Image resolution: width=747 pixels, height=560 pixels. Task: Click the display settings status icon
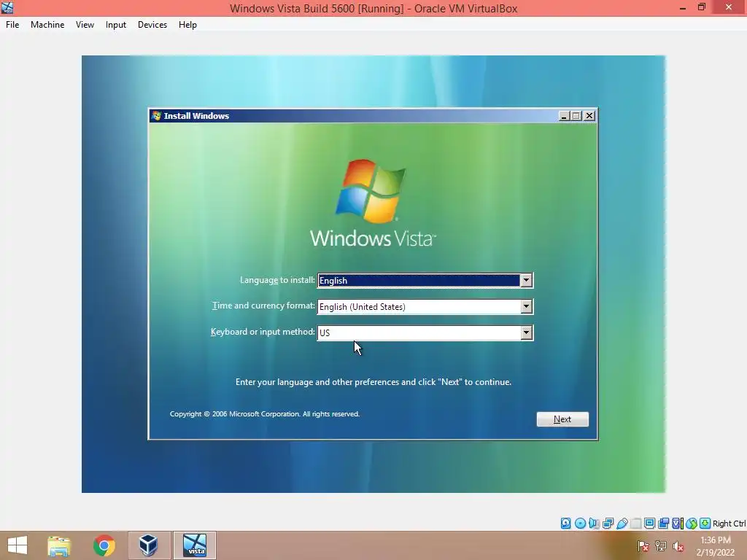pos(649,524)
